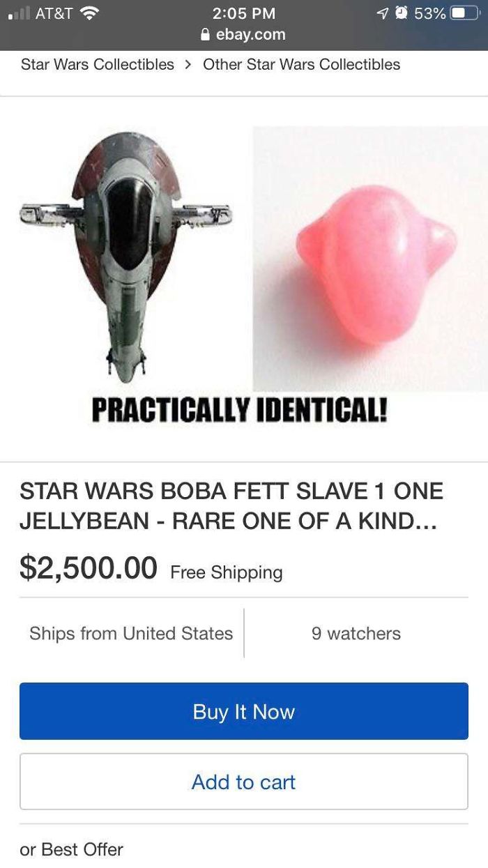Tap the ebay.com address bar
Image resolution: width=488 pixels, height=868 pixels.
coord(243,35)
